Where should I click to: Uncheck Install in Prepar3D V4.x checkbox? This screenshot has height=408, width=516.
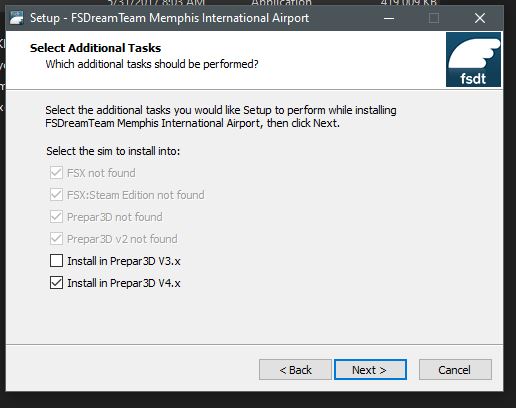56,283
